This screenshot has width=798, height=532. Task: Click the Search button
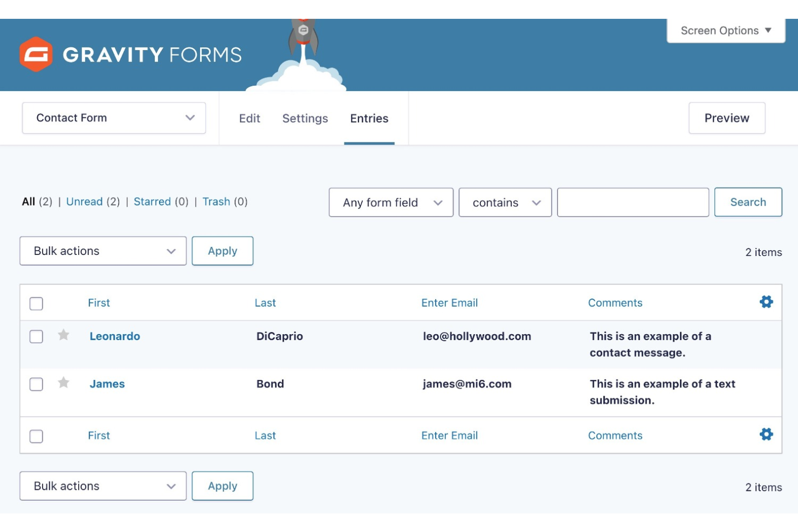pyautogui.click(x=748, y=202)
